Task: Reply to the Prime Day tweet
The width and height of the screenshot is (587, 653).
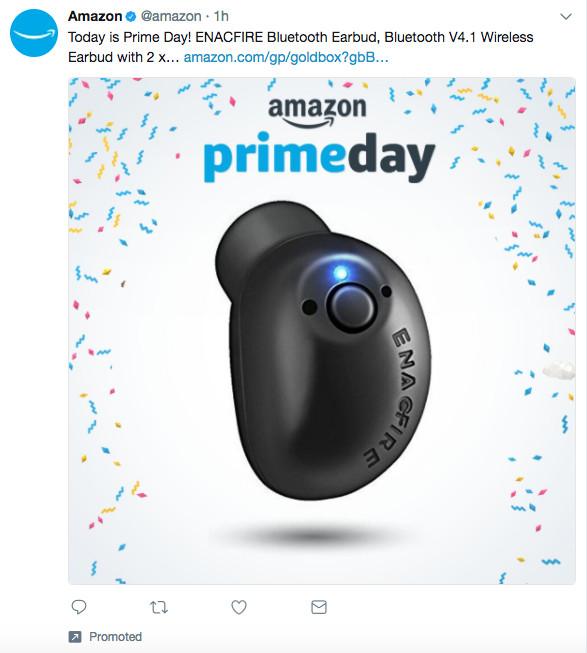Action: pyautogui.click(x=79, y=607)
